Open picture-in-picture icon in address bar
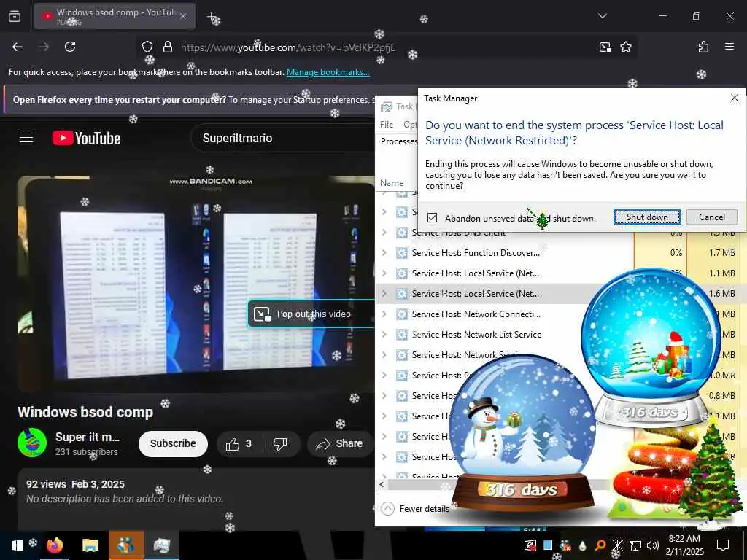 tap(605, 47)
